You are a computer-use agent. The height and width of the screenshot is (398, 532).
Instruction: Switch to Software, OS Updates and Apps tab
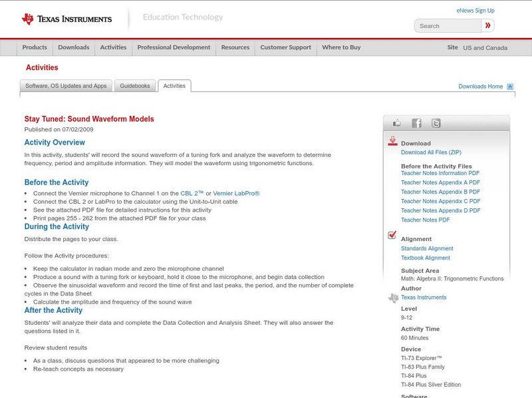point(66,86)
